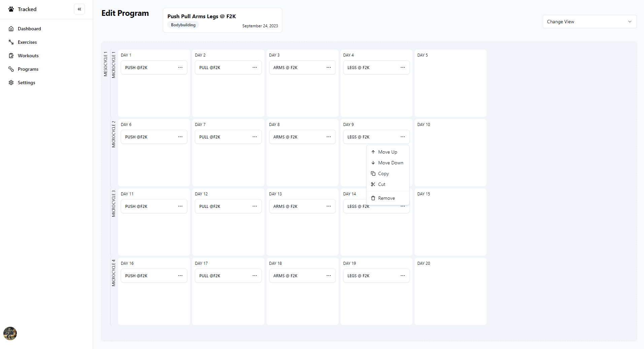Open options for Day 8 ARMS @ F2K
Viewport: 644px width, 349px height.
click(329, 137)
